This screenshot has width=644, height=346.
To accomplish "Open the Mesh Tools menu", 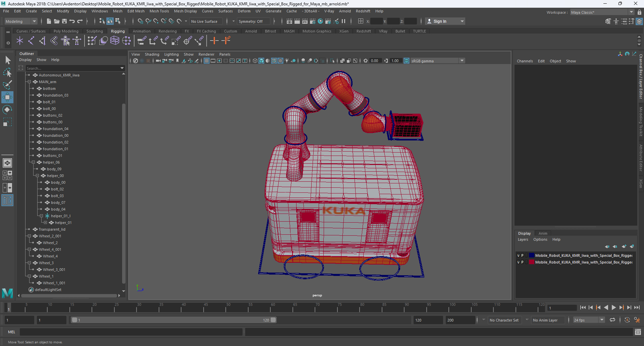I will click(x=159, y=11).
